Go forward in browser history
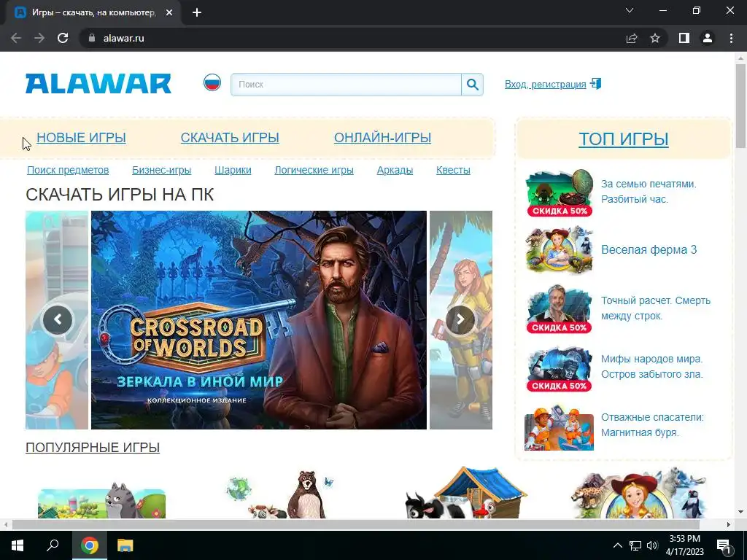 point(39,38)
